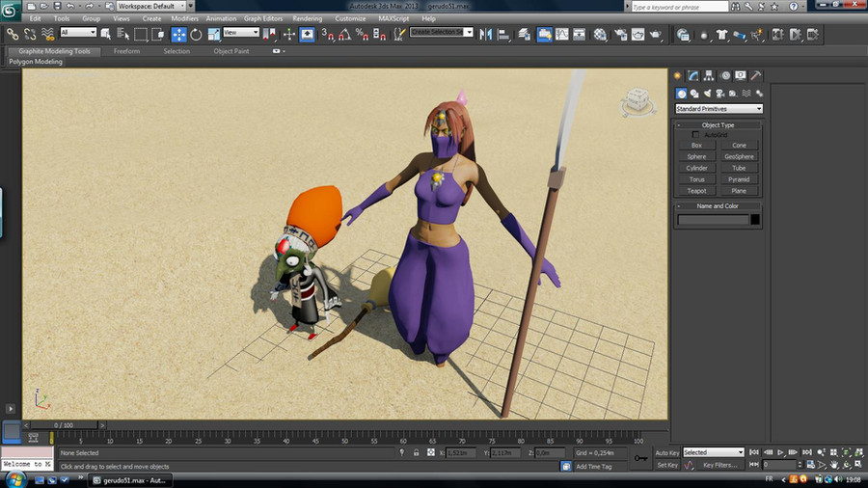
Task: Open the Modify panel tab icon
Action: point(693,75)
